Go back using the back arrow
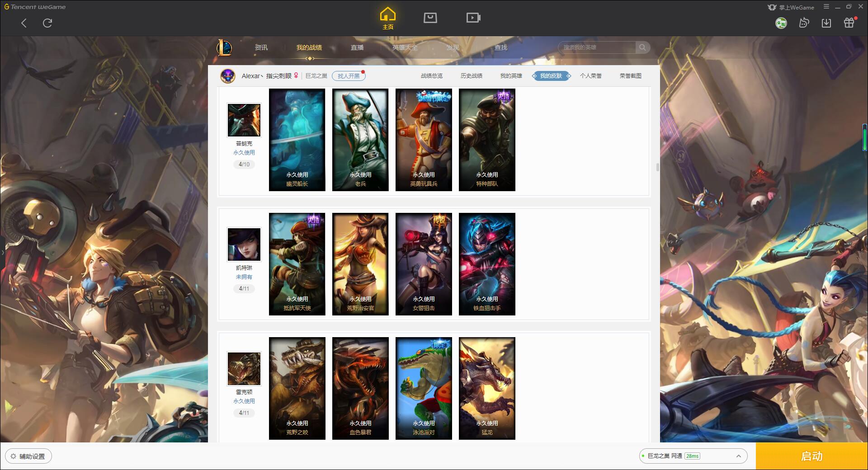 pos(24,23)
